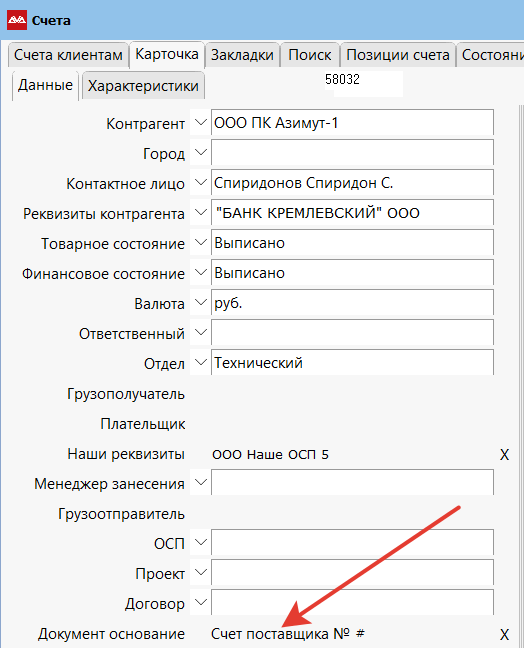
Task: Click the red Счета application logo icon
Action: pos(17,20)
